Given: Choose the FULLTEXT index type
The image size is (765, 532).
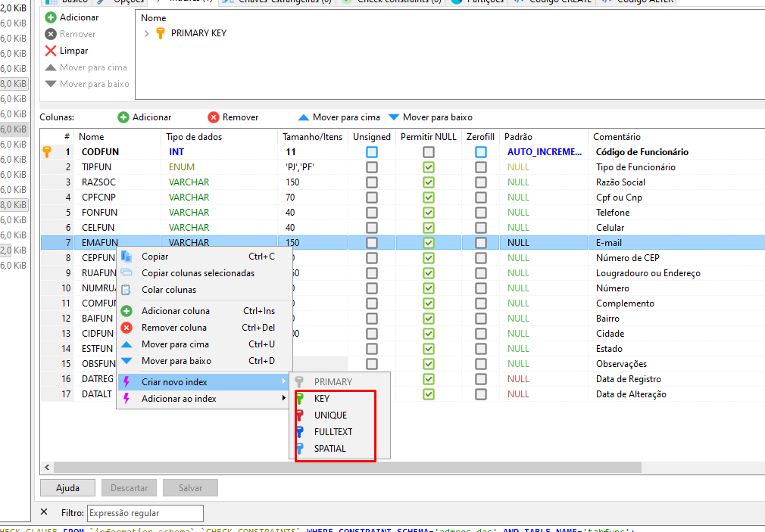Looking at the screenshot, I should coord(333,432).
